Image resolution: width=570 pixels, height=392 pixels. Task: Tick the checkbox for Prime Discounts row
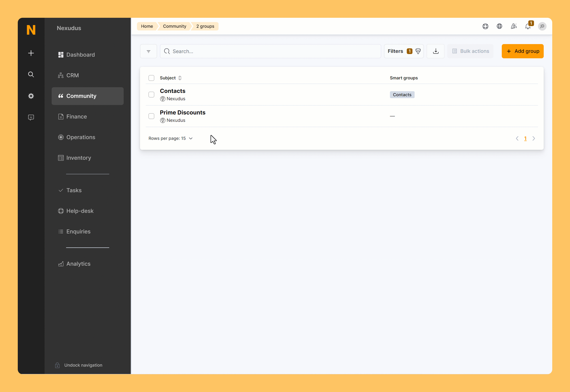point(151,116)
